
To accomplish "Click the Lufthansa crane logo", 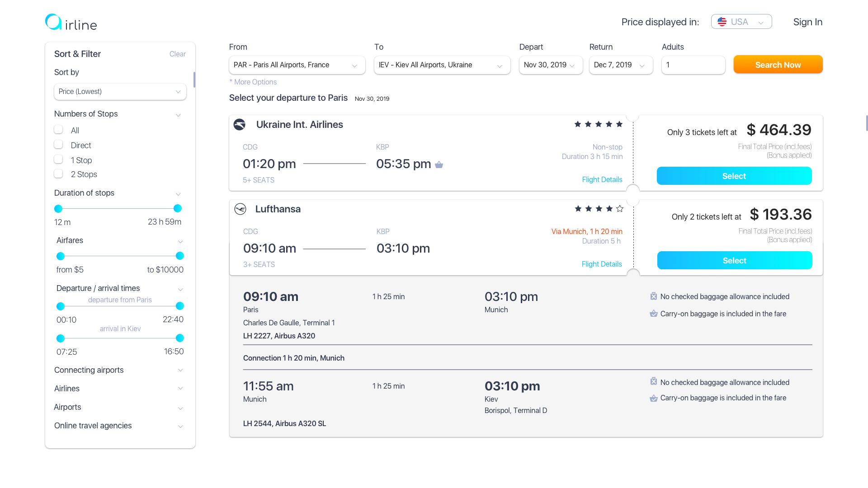I will pyautogui.click(x=240, y=209).
